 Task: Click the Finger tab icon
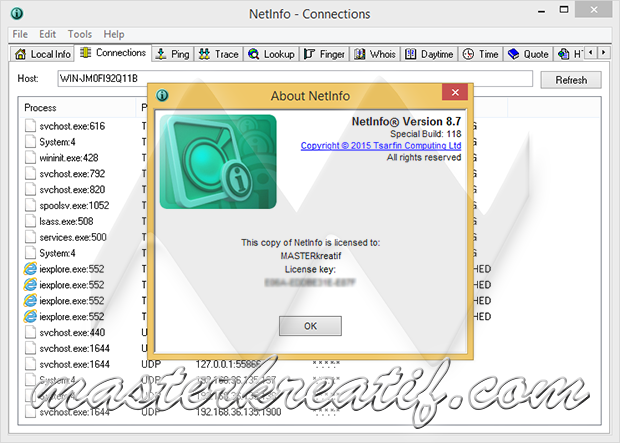tap(309, 54)
